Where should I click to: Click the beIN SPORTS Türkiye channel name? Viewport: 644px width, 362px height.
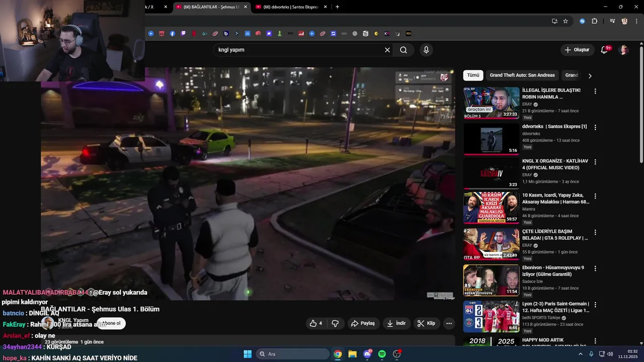pyautogui.click(x=541, y=318)
